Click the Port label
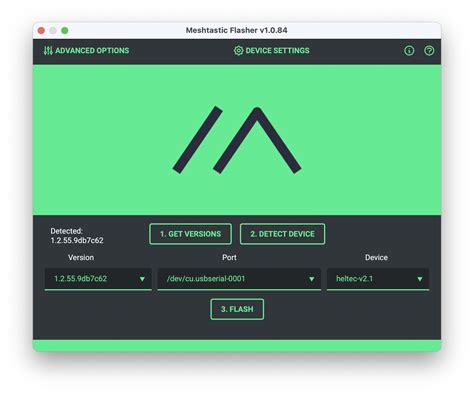This screenshot has width=474, height=395. pos(229,258)
